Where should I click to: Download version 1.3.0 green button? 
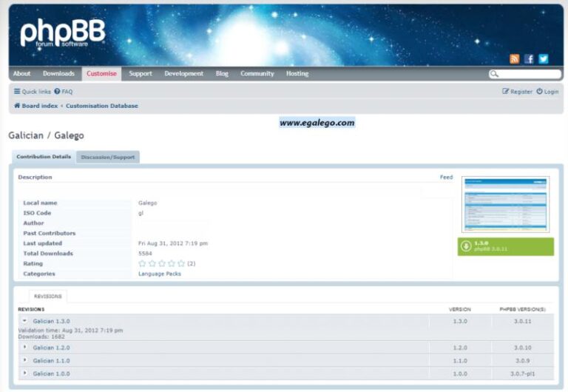pos(506,246)
